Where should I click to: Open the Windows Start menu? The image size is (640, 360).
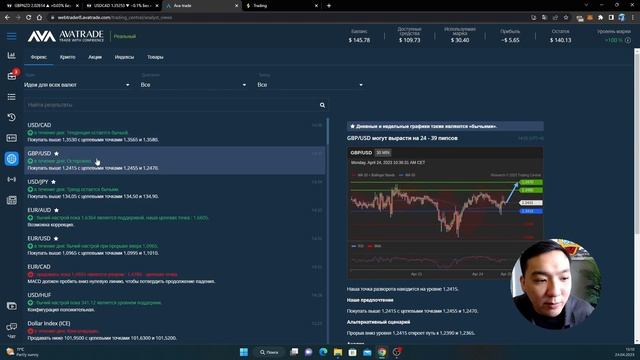tap(244, 352)
